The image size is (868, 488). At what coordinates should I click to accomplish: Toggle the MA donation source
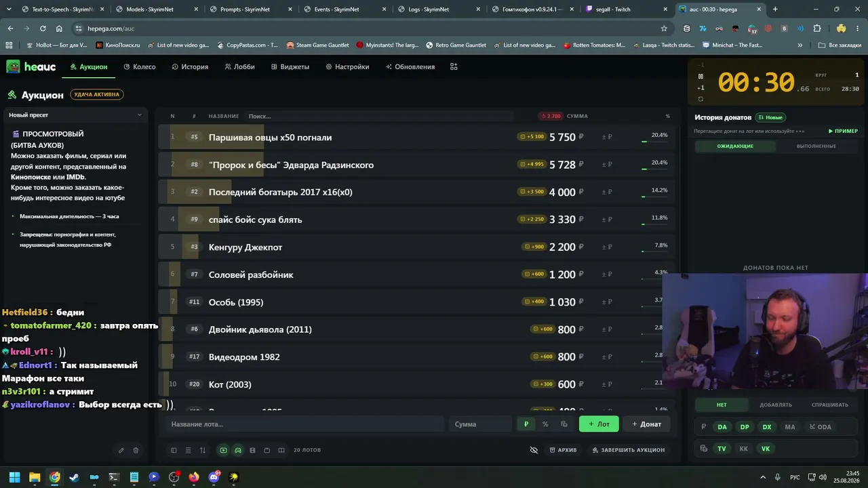coord(790,427)
